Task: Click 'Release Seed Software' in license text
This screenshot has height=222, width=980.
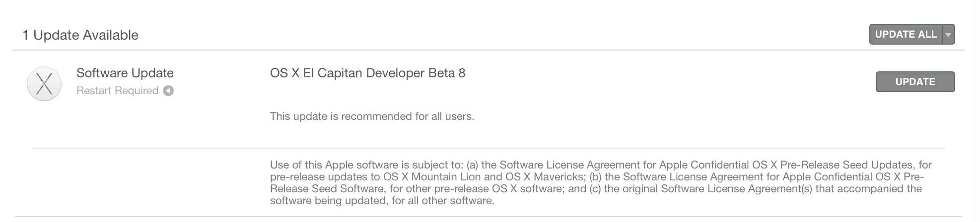Action: click(x=326, y=189)
